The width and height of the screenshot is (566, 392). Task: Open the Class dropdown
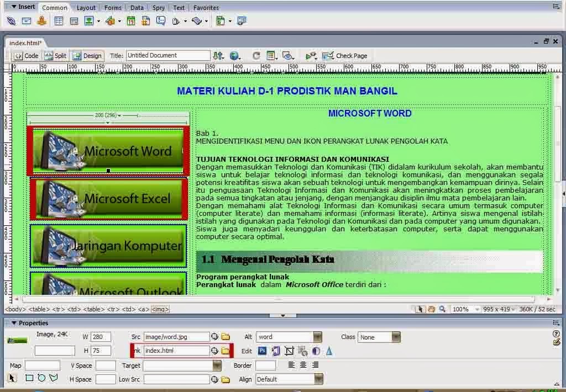pyautogui.click(x=396, y=337)
